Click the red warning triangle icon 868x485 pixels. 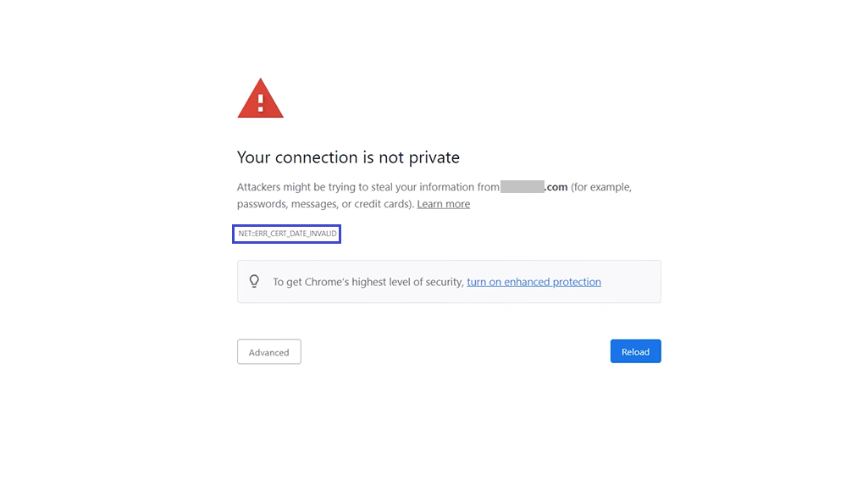click(x=260, y=99)
